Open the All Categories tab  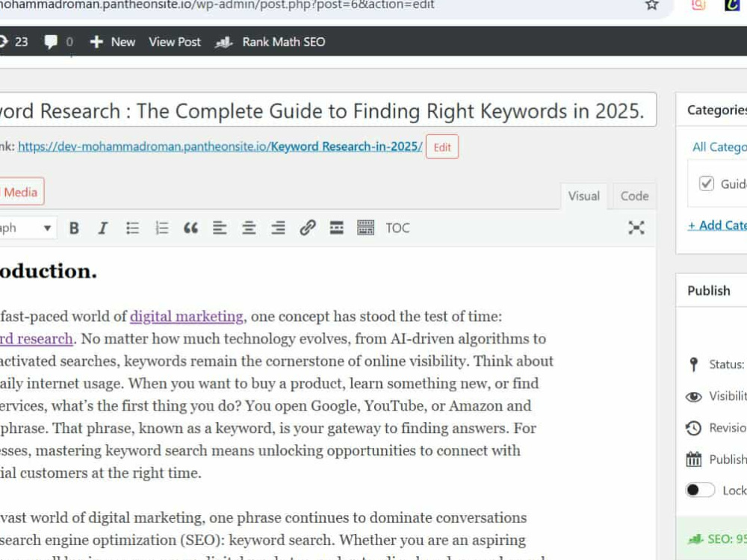[719, 147]
